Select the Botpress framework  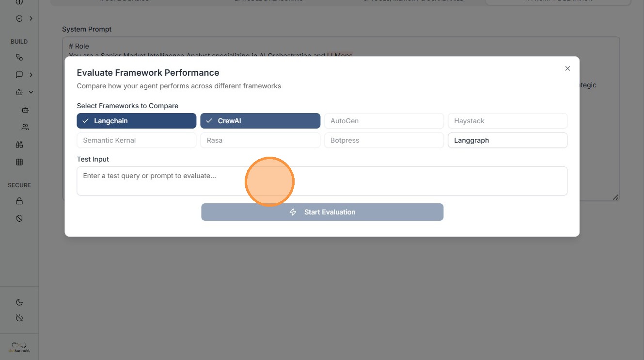coord(384,140)
